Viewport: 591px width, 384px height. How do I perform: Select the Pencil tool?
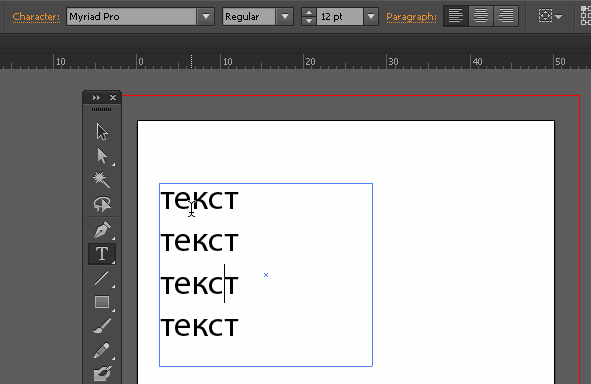pyautogui.click(x=102, y=350)
